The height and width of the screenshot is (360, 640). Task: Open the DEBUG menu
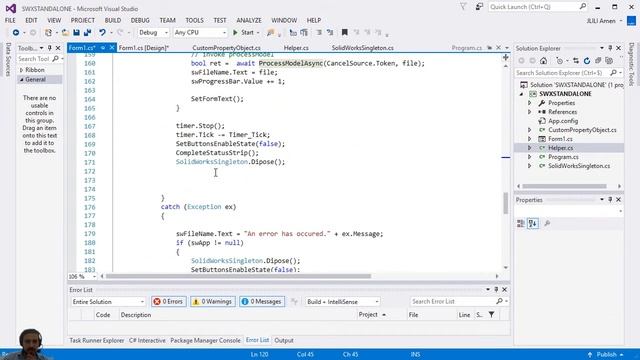pos(140,20)
